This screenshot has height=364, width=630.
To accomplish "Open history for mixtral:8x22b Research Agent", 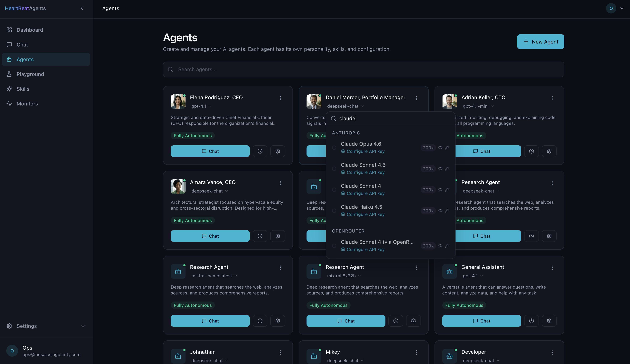I will (396, 321).
